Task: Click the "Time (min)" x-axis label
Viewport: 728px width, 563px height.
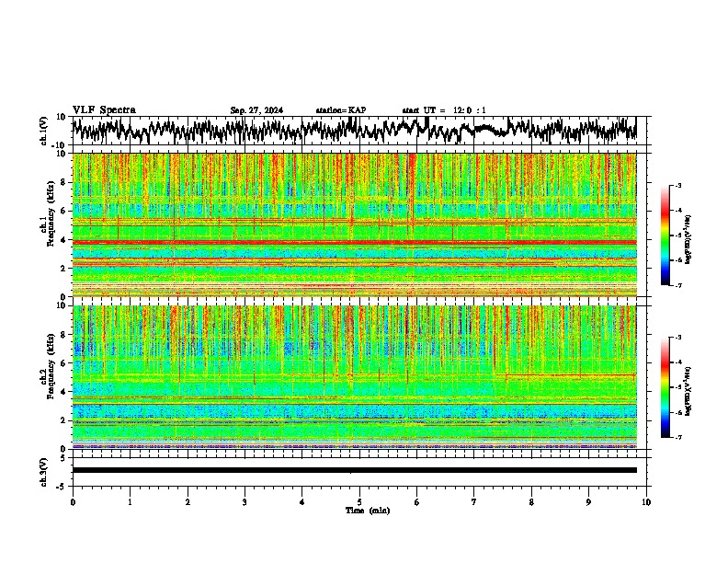Action: click(368, 511)
